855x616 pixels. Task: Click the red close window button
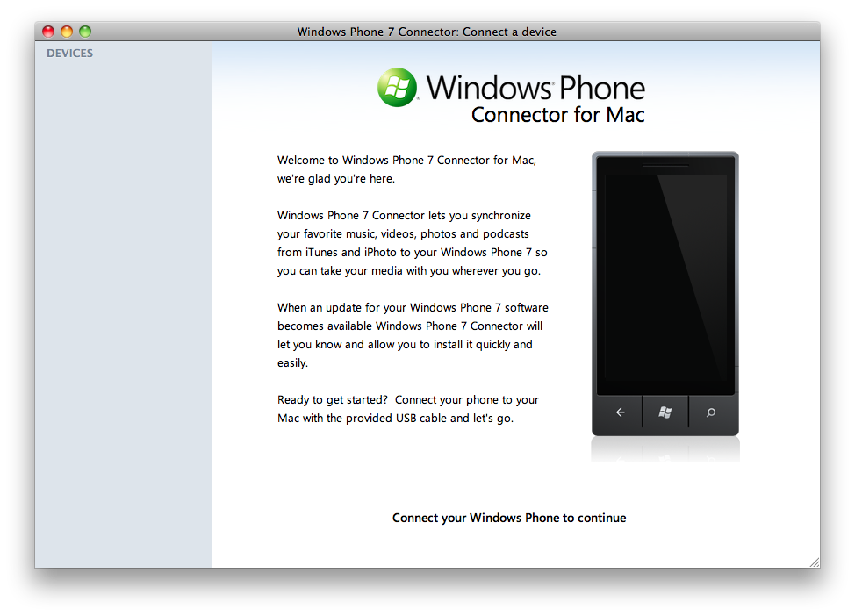pyautogui.click(x=48, y=32)
